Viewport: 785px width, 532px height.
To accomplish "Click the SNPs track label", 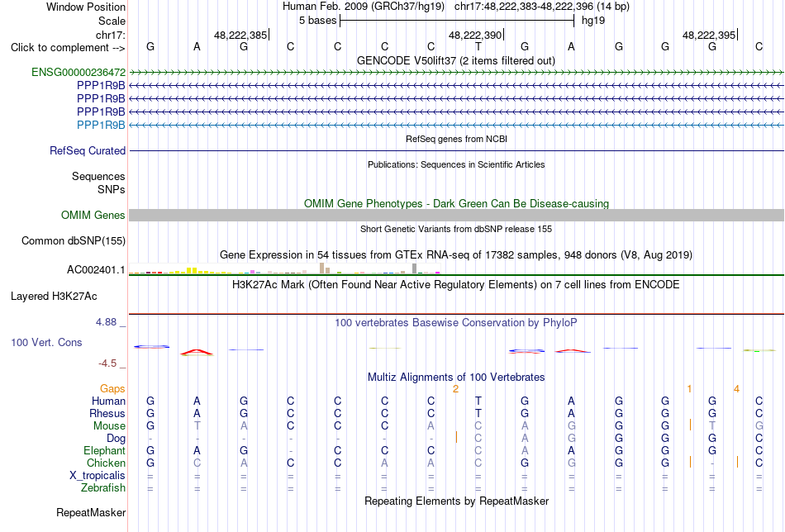I will (112, 189).
